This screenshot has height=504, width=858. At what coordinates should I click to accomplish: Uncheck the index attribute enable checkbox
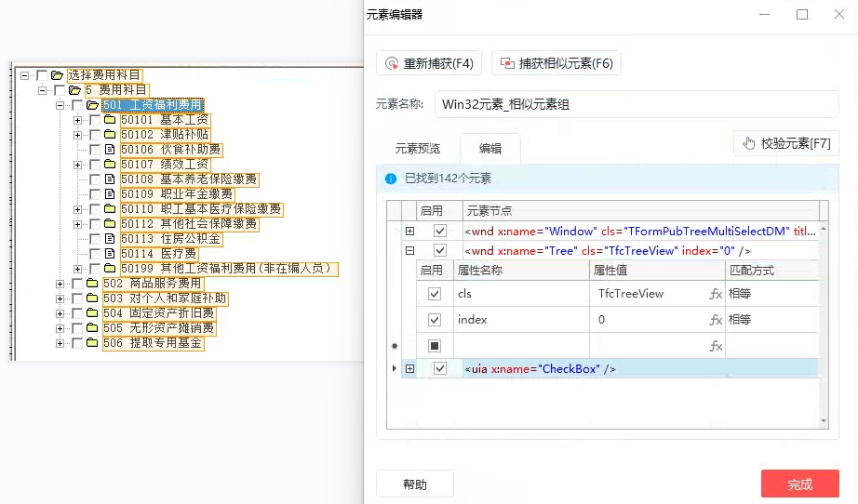435,320
